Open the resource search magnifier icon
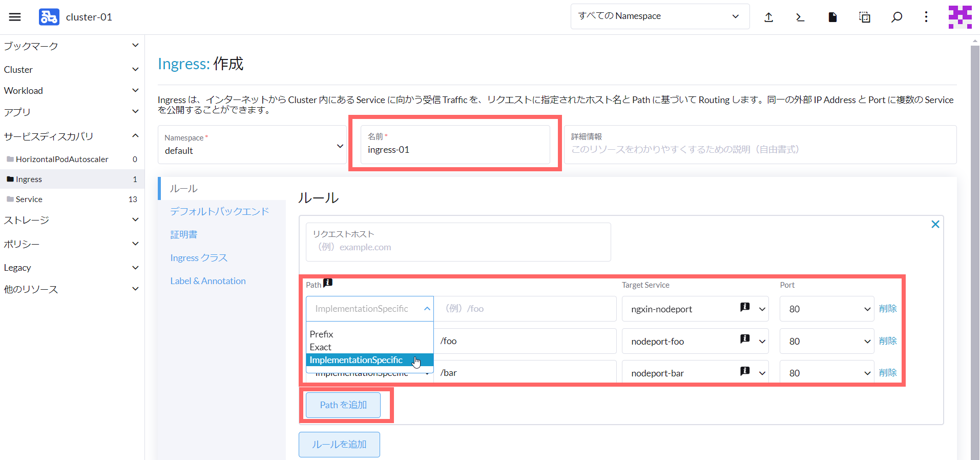The height and width of the screenshot is (460, 980). pyautogui.click(x=896, y=17)
